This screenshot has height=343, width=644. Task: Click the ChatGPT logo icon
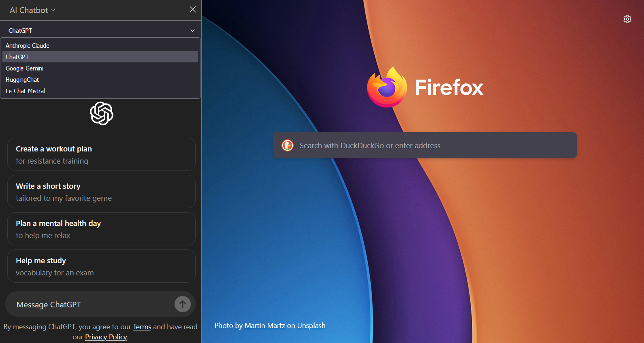(x=101, y=113)
